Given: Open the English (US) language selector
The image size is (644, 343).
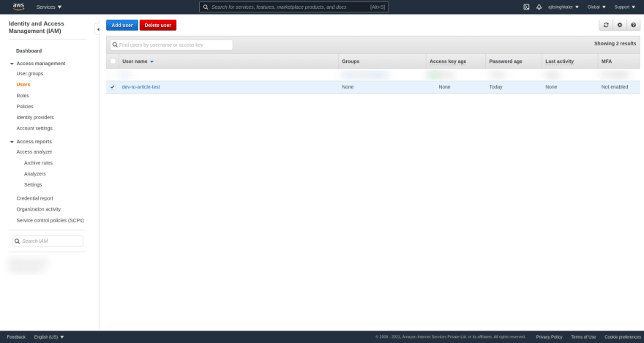Looking at the screenshot, I should 49,337.
